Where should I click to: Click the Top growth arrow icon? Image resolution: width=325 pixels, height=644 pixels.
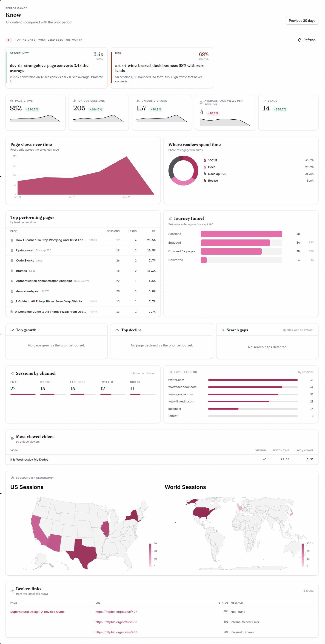12,330
